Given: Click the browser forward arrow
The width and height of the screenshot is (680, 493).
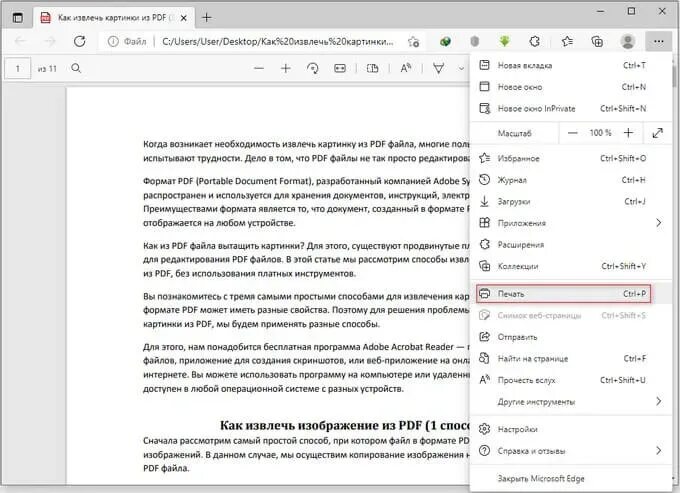Looking at the screenshot, I should (50, 42).
